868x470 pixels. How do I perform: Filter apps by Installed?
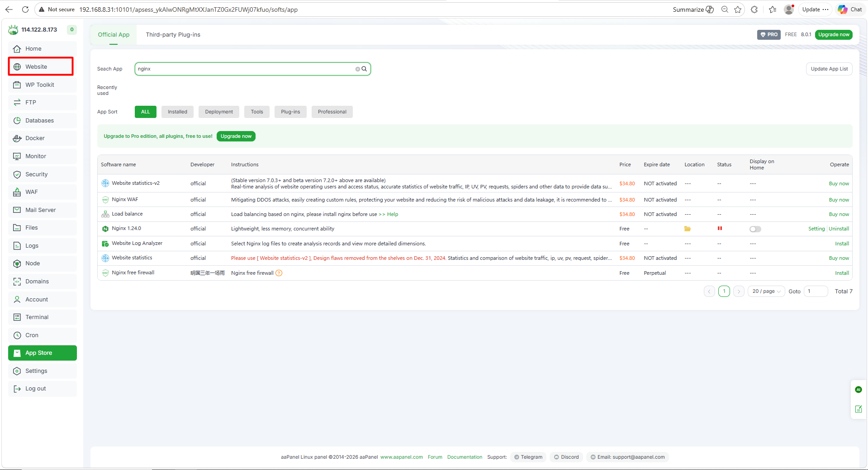click(x=177, y=112)
